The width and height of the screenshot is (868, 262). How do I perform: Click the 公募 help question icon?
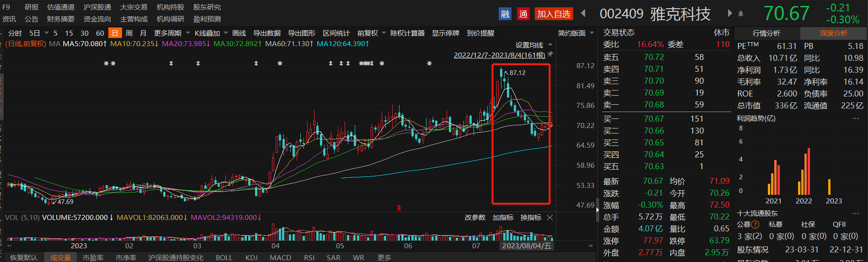[x=755, y=225]
